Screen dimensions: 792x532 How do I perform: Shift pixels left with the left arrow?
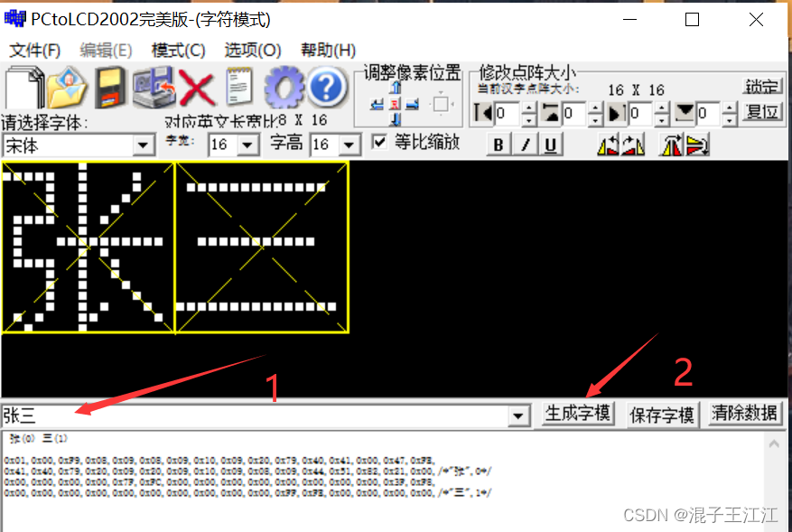coord(377,105)
